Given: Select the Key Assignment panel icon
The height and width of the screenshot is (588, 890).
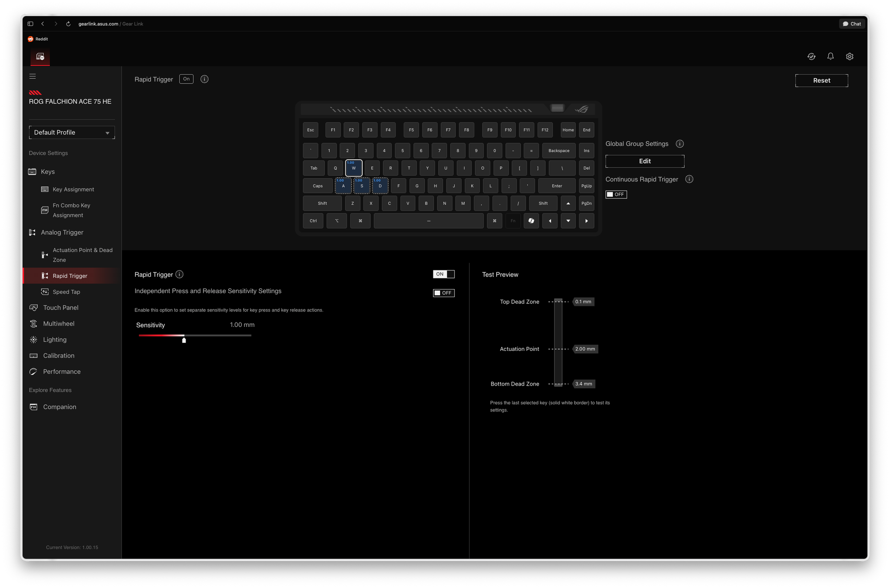Looking at the screenshot, I should [x=45, y=189].
